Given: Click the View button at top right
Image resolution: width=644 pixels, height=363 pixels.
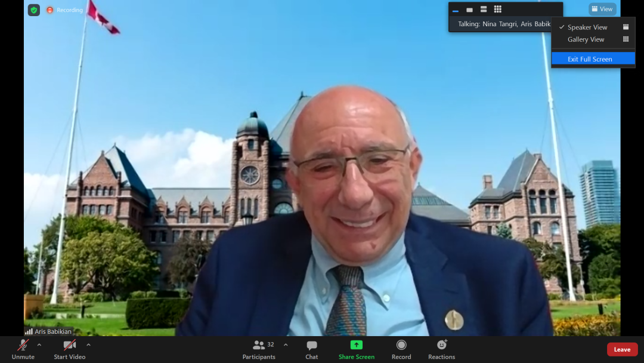Looking at the screenshot, I should tap(602, 9).
